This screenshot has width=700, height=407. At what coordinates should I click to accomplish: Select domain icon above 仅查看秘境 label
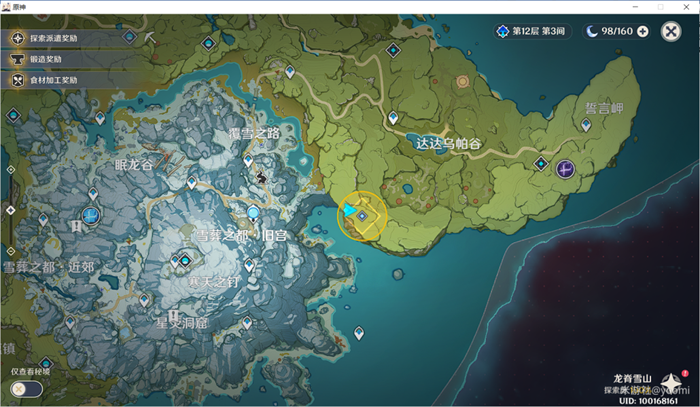point(46,364)
